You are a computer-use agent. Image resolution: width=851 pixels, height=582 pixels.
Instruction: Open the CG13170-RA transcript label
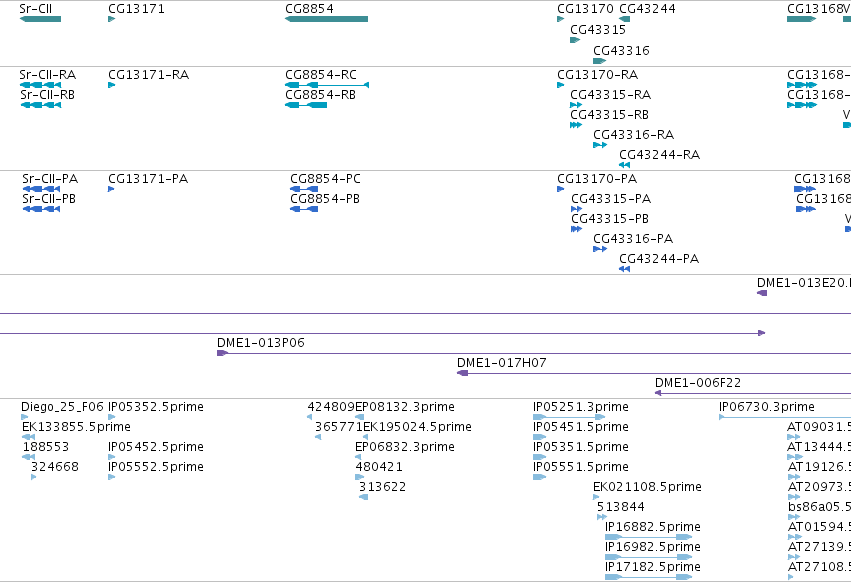(598, 75)
